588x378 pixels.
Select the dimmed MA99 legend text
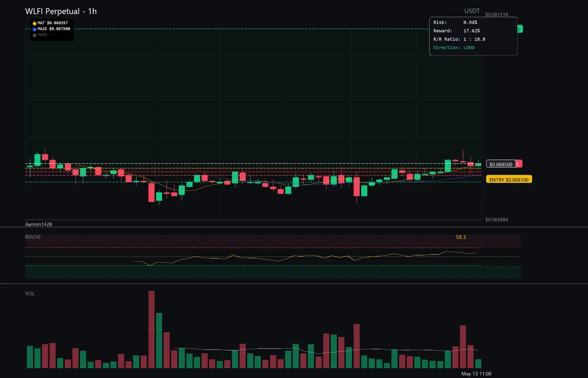(x=45, y=35)
